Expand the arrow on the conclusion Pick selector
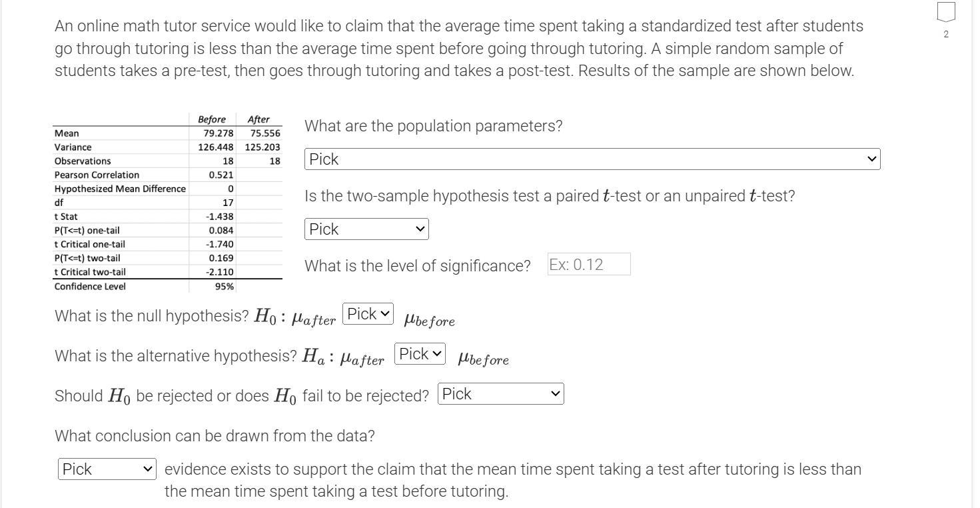This screenshot has width=980, height=508. (x=149, y=469)
